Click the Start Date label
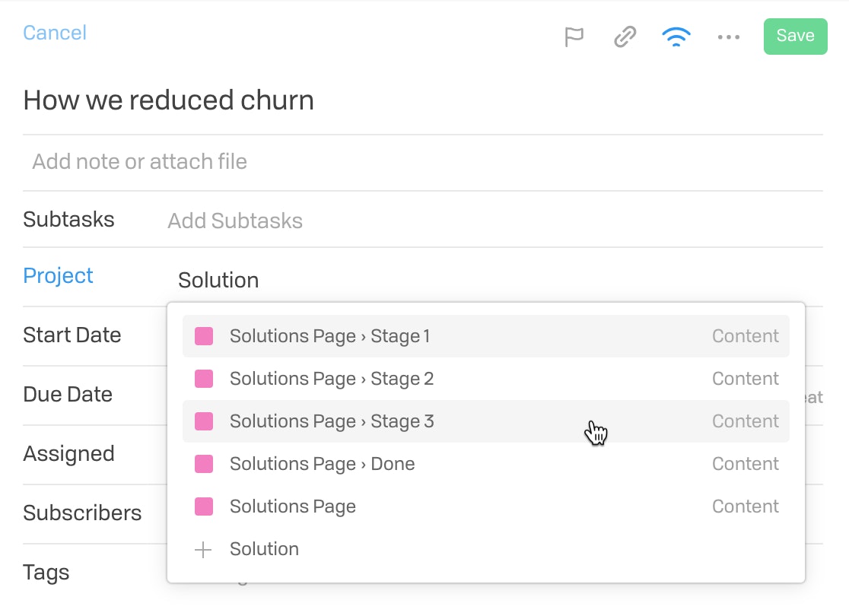 tap(72, 335)
